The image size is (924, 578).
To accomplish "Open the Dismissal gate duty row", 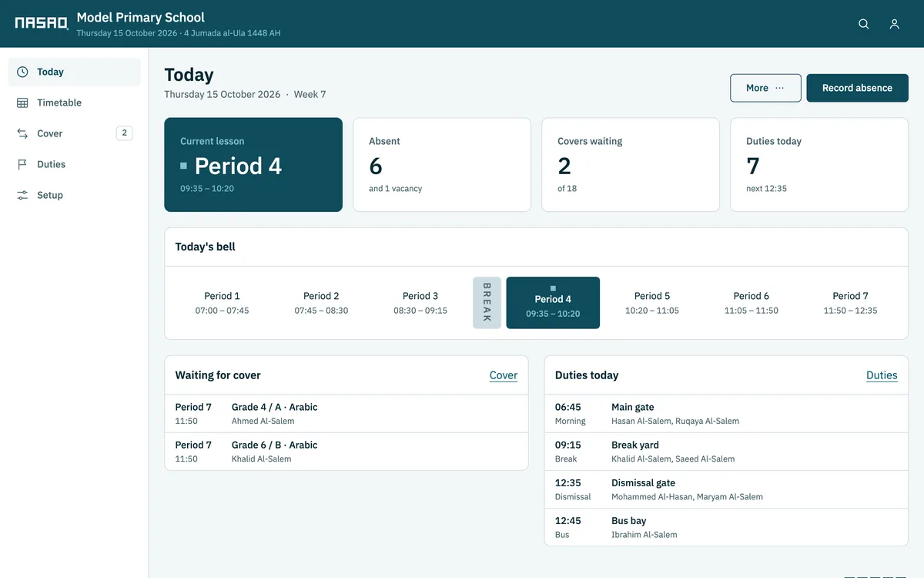I will coord(726,489).
